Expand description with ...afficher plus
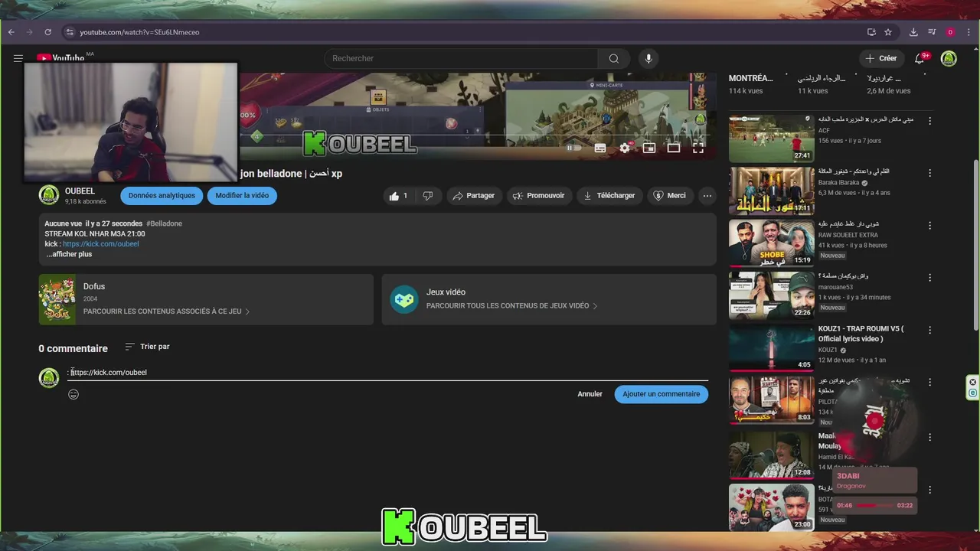Viewport: 980px width, 551px height. 69,254
